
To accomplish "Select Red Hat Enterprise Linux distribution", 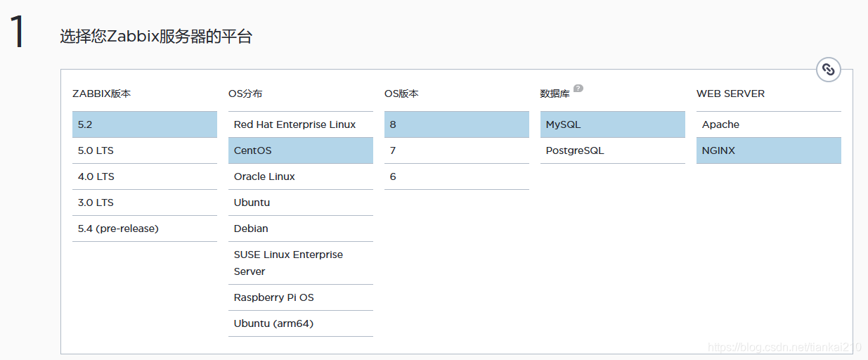I will 301,124.
